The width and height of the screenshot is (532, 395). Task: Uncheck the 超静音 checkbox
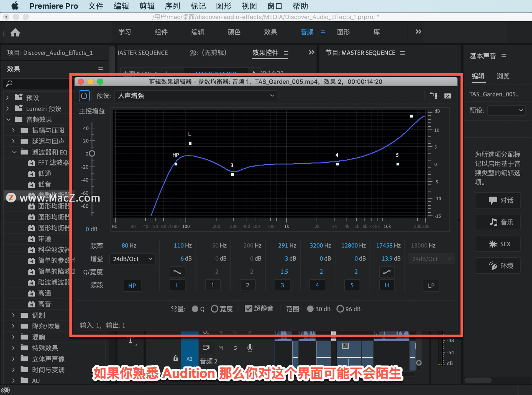click(249, 309)
